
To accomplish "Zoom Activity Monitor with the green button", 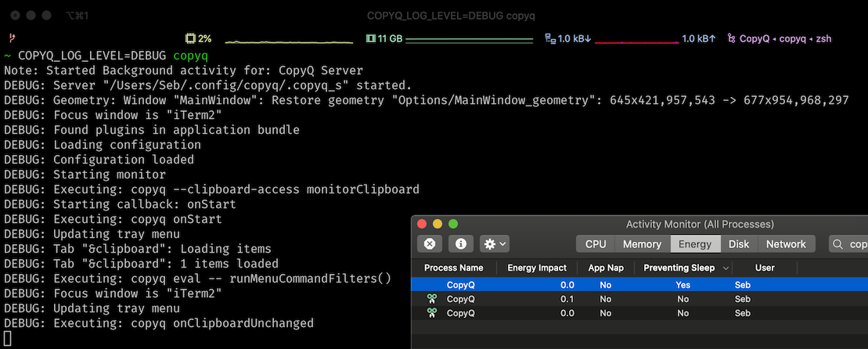I will 453,224.
